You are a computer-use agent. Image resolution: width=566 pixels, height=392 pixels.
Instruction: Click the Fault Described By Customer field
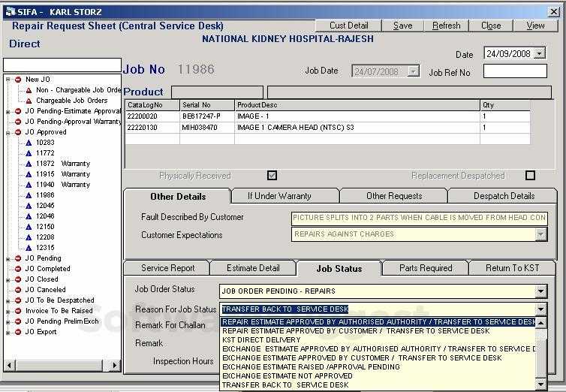(420, 218)
